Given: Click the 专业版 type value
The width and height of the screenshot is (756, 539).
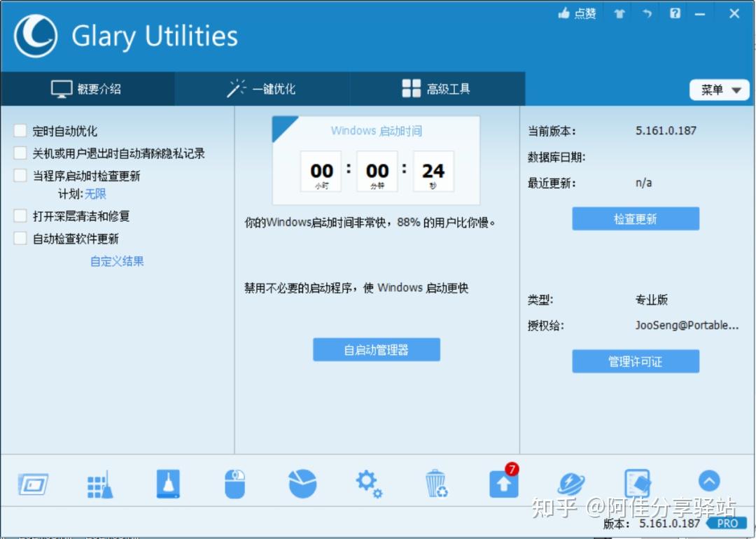Looking at the screenshot, I should click(652, 300).
